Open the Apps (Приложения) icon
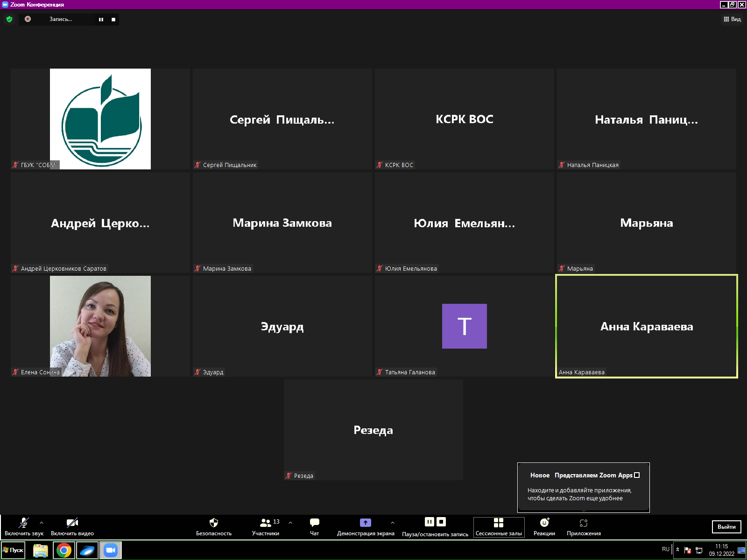Image resolution: width=747 pixels, height=560 pixels. (x=584, y=523)
